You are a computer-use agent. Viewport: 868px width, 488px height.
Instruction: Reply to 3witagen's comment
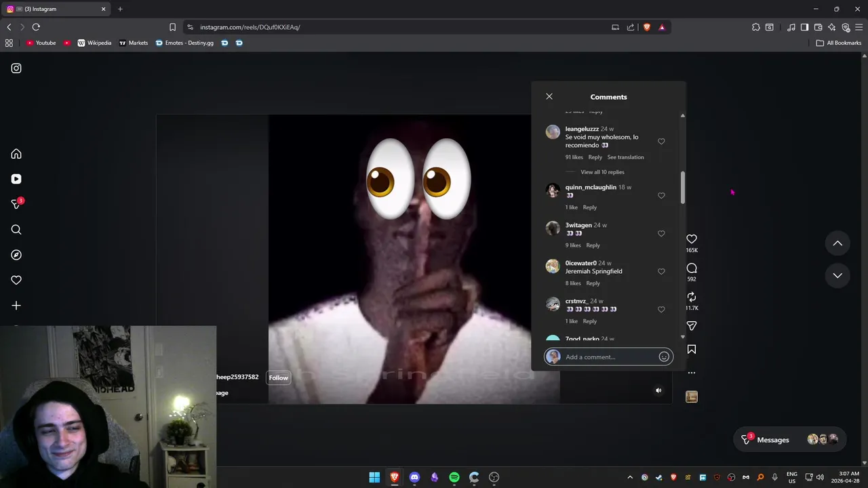[593, 245]
